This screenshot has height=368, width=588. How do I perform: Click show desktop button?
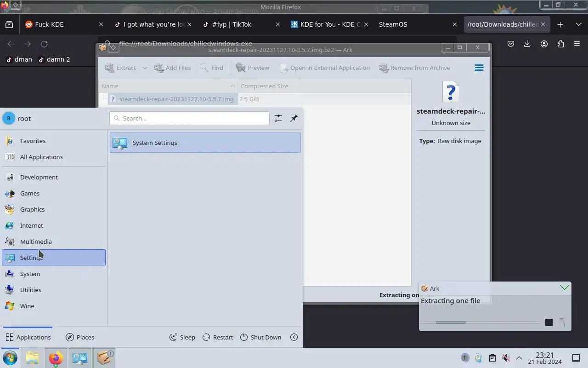pyautogui.click(x=576, y=358)
